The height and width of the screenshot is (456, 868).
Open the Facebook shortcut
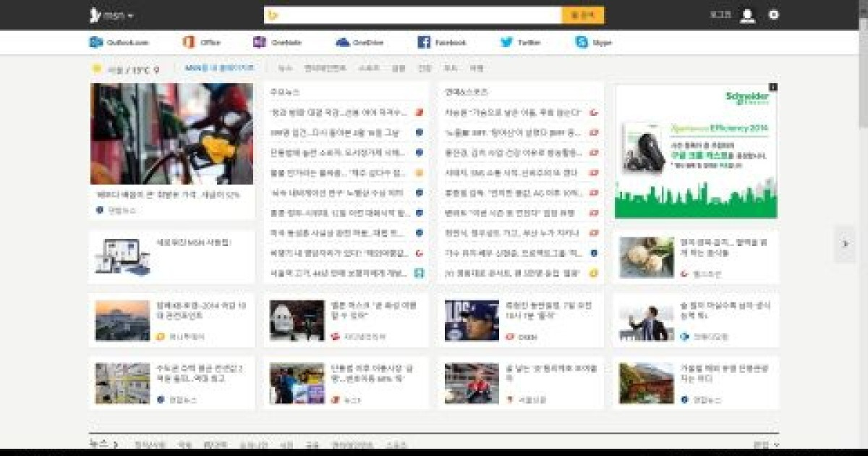coord(442,43)
